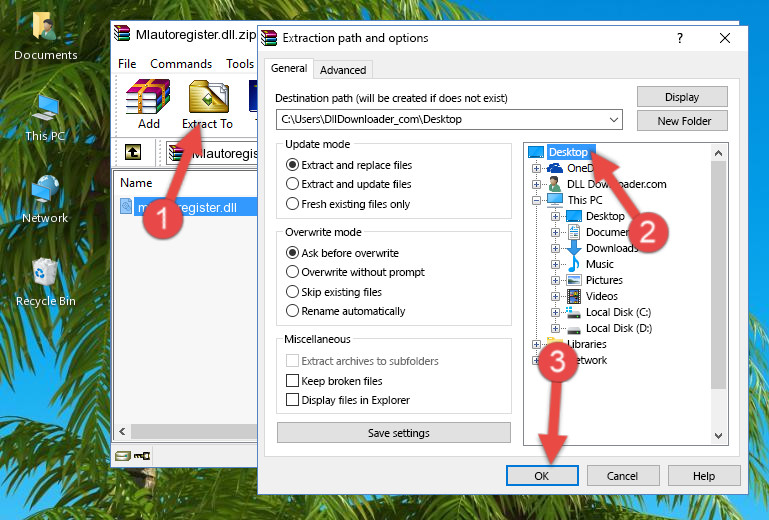Enable Keep broken files checkbox

click(293, 381)
